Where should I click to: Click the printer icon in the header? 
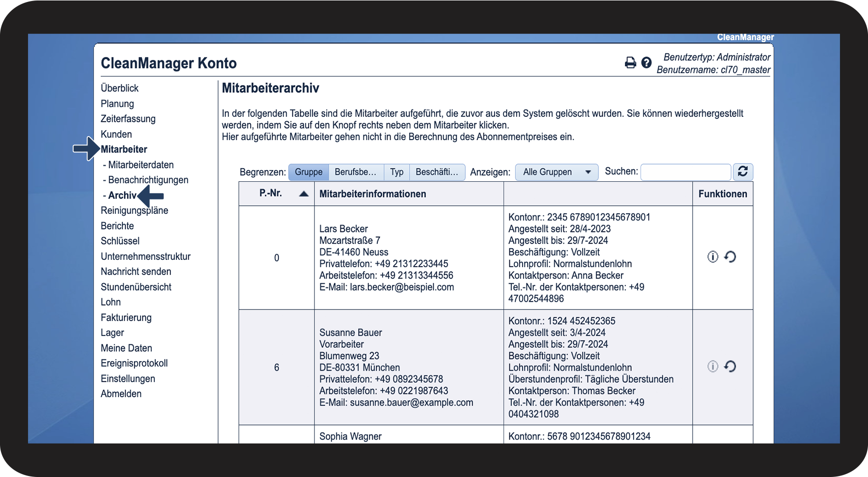click(x=630, y=63)
